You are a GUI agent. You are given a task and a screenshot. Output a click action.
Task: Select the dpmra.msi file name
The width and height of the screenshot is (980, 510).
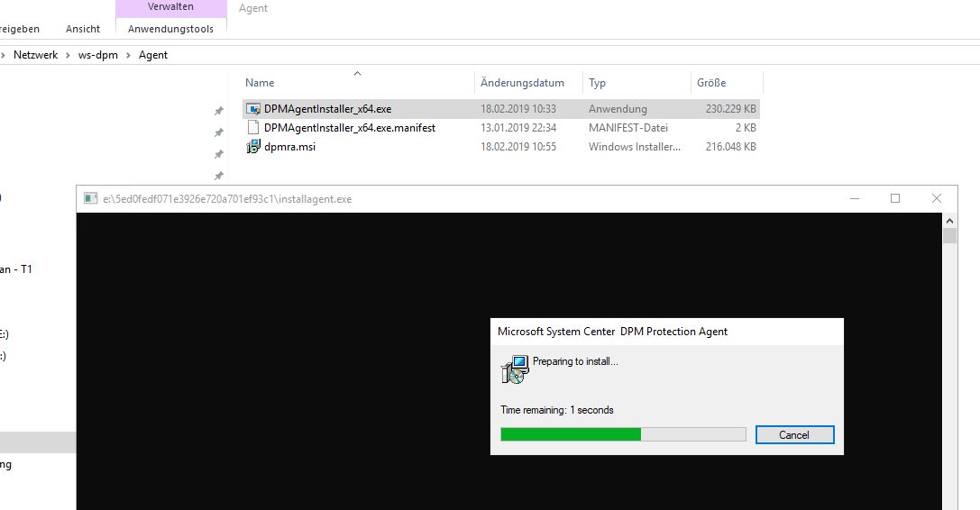tap(289, 146)
